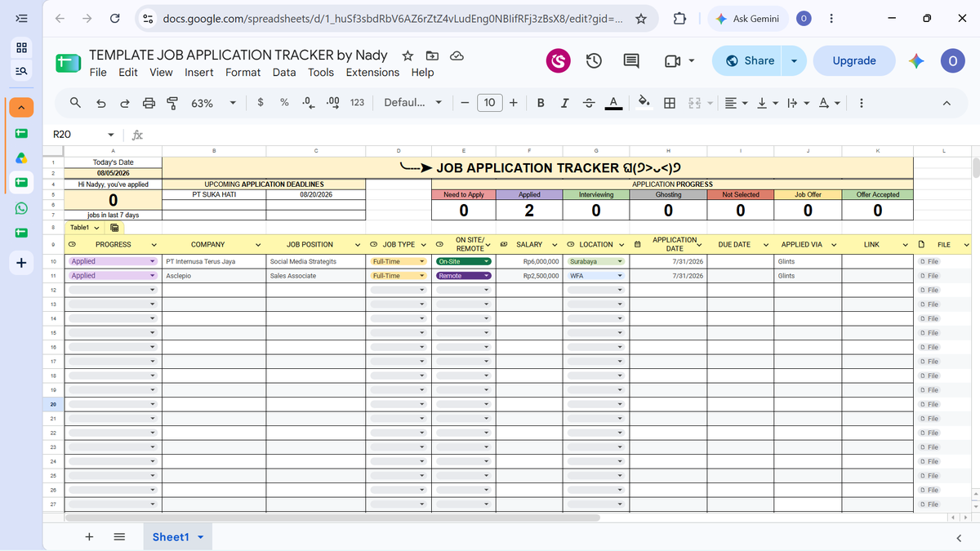This screenshot has width=980, height=551.
Task: Move the document to a folder
Action: (433, 56)
